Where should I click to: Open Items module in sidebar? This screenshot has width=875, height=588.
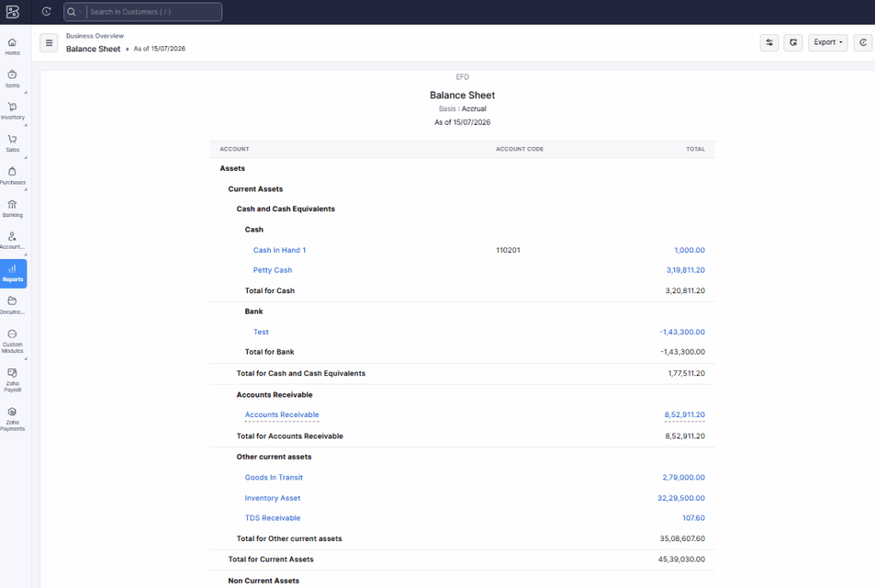(x=12, y=79)
